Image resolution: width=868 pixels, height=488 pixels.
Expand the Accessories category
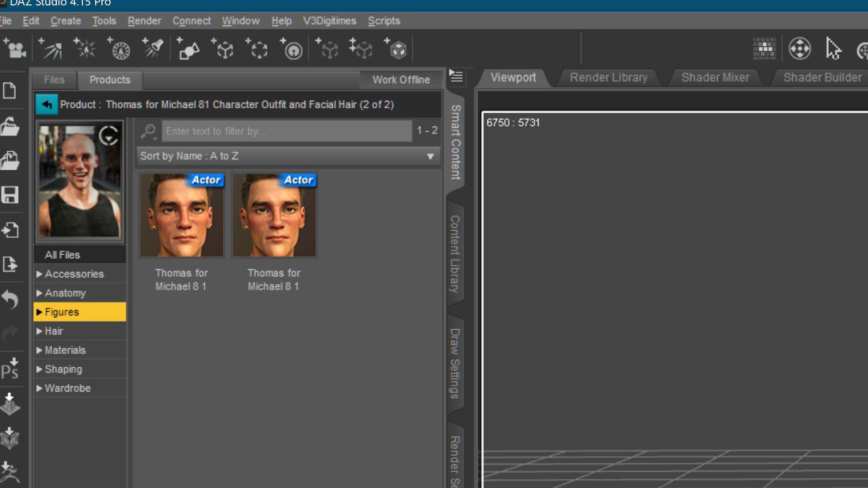click(39, 274)
